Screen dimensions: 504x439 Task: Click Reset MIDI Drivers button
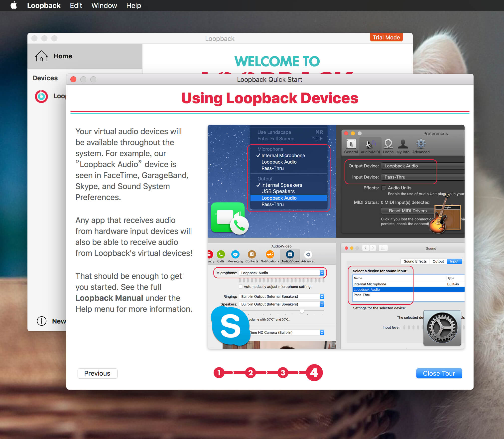(x=408, y=211)
